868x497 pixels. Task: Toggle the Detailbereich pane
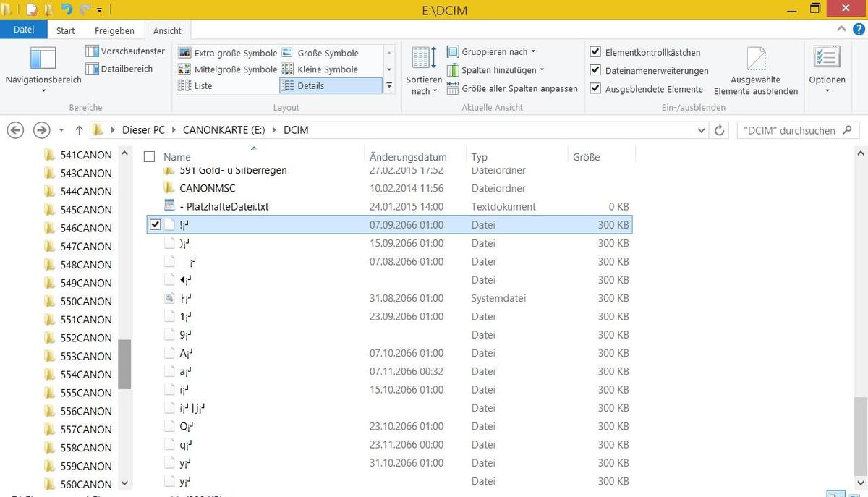119,69
